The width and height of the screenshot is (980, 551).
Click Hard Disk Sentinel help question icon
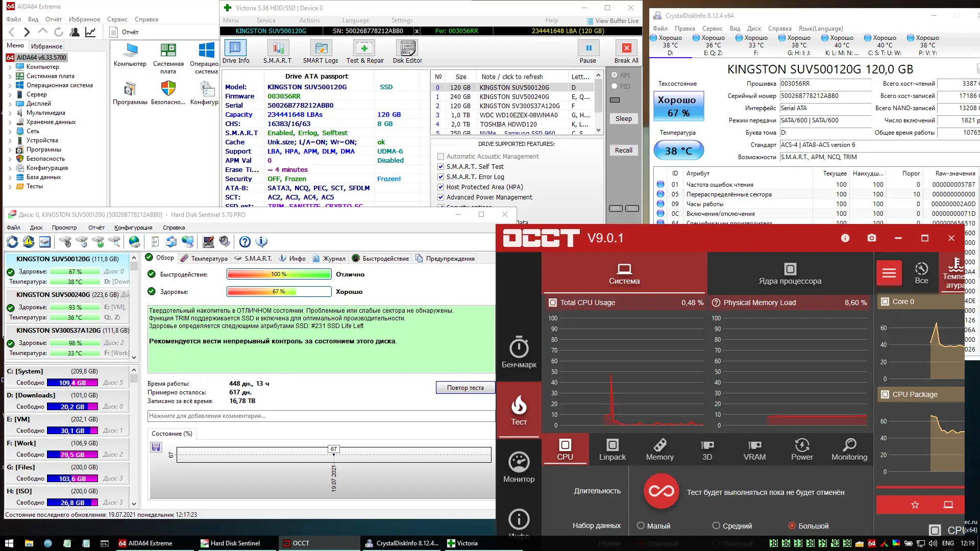click(x=245, y=242)
